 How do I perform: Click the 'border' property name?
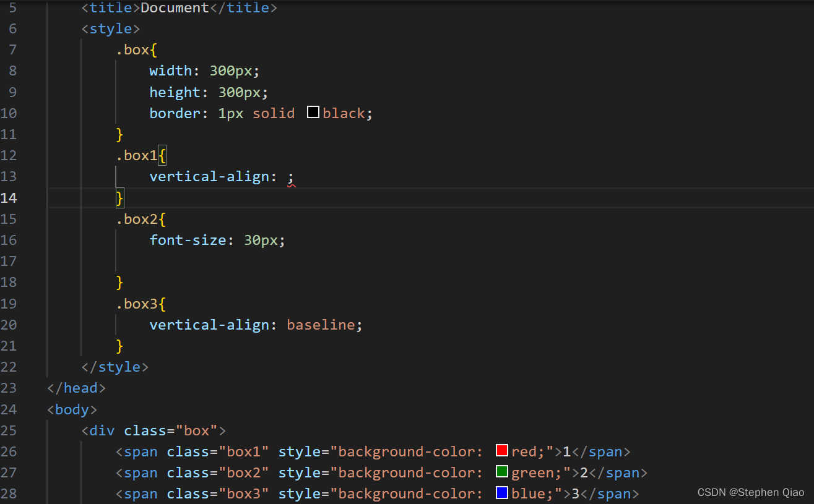tap(175, 113)
